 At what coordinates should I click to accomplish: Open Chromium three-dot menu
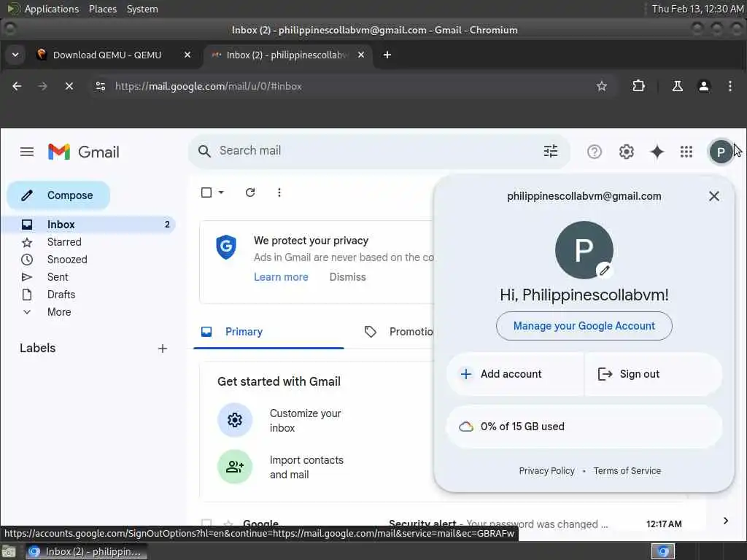(729, 86)
